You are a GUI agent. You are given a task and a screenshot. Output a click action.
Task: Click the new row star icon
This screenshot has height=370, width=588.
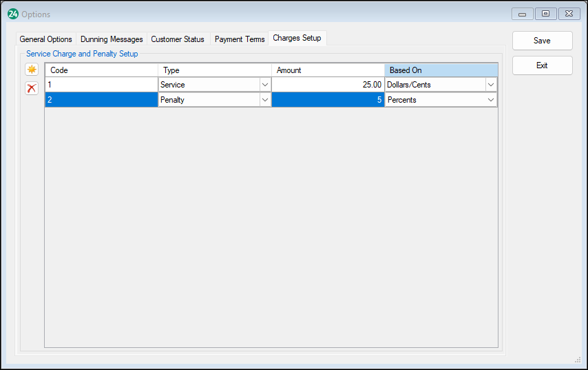click(x=32, y=70)
